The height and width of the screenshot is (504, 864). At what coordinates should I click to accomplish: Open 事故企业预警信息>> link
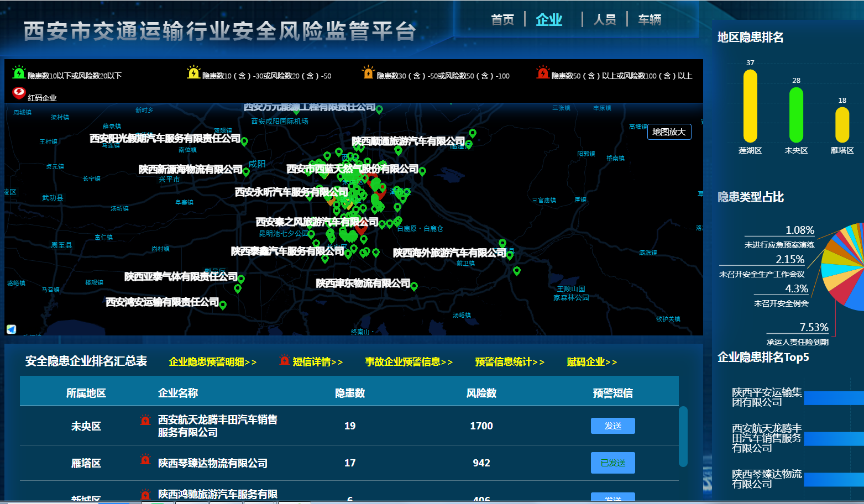click(409, 362)
